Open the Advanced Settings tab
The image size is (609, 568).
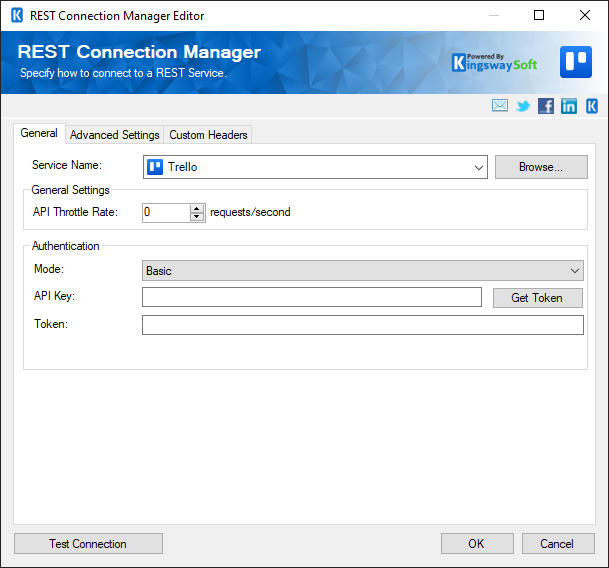115,135
